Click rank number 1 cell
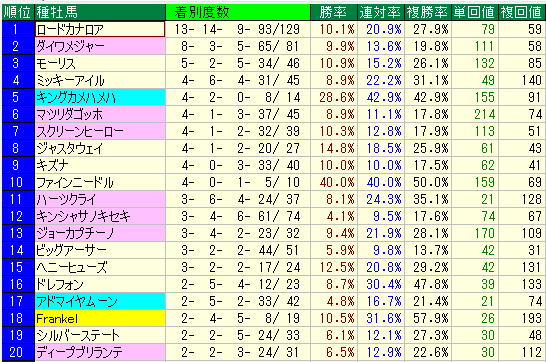 point(17,29)
